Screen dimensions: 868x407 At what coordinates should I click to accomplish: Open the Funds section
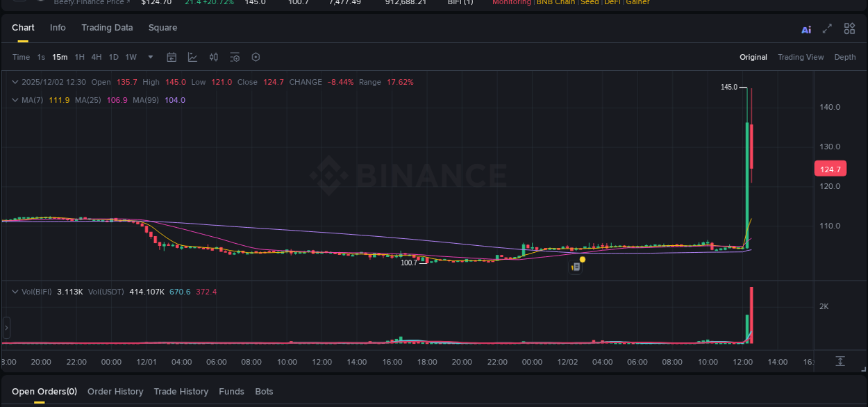pyautogui.click(x=231, y=391)
